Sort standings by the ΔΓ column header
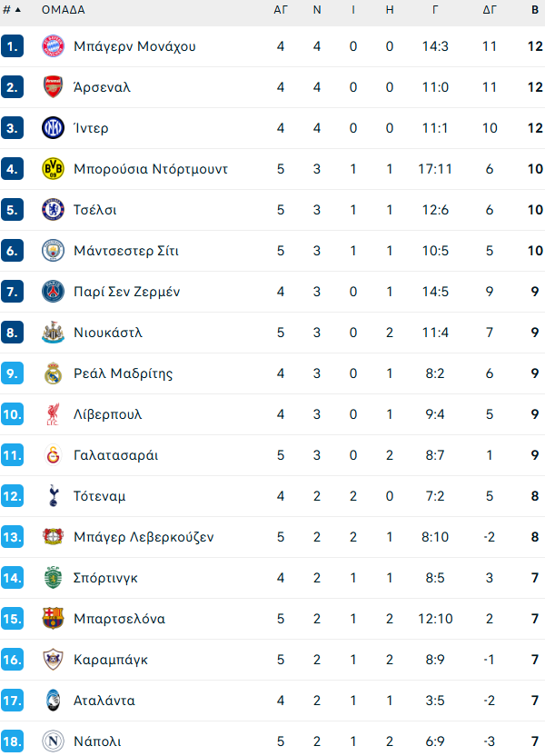The width and height of the screenshot is (545, 756). point(490,10)
